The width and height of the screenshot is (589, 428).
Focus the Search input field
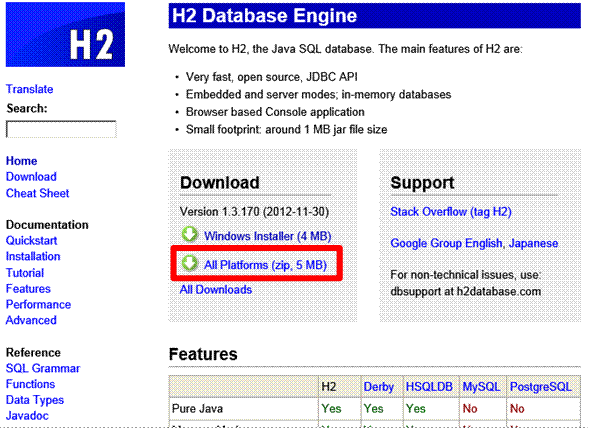(x=61, y=129)
